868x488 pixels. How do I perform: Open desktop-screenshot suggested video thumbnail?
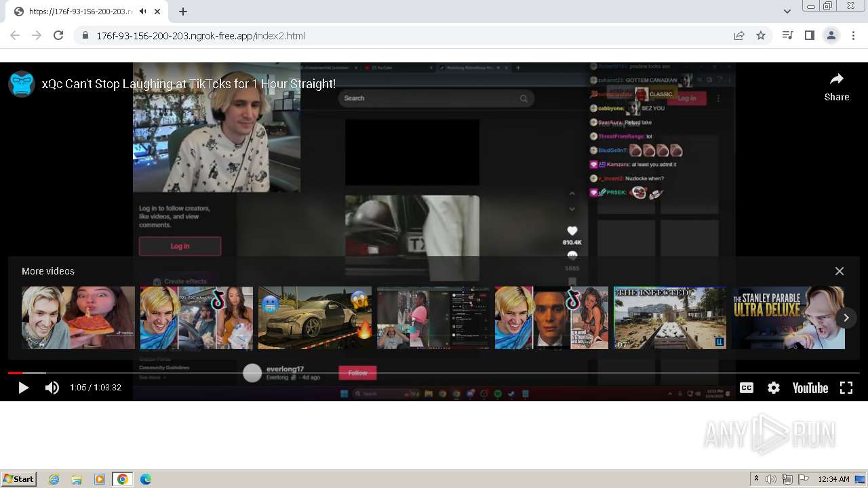(x=433, y=318)
